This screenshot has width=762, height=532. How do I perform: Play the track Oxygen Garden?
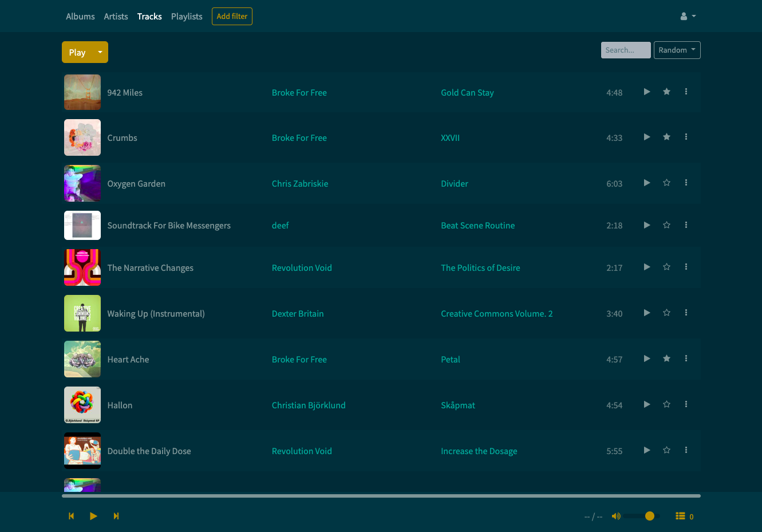[x=647, y=183]
